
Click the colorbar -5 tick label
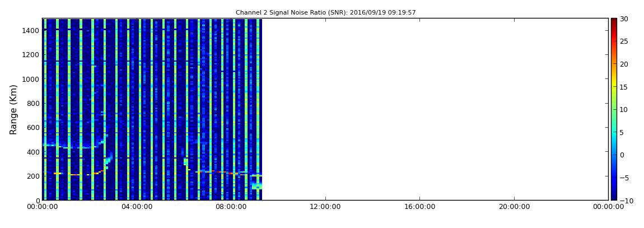[623, 178]
